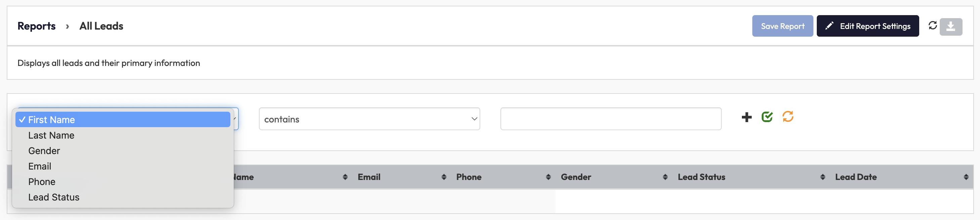Click the orange reset filter icon
Viewport: 980px width, 220px height.
tap(788, 117)
